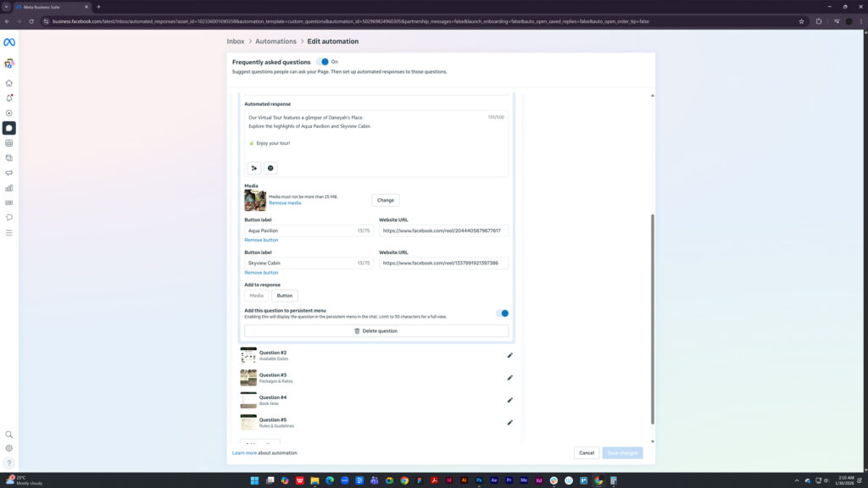The width and height of the screenshot is (868, 488).
Task: Open Insights bar chart icon in sidebar
Action: point(9,188)
